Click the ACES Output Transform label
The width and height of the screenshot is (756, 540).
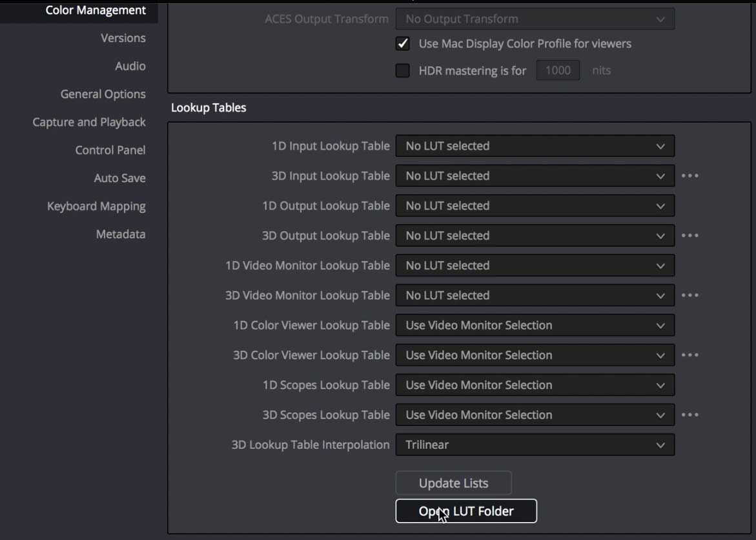327,19
